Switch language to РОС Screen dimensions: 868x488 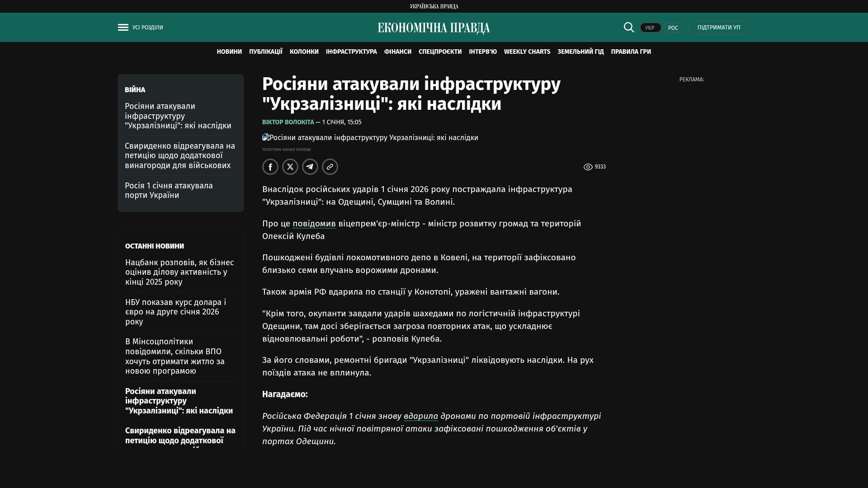pyautogui.click(x=673, y=28)
